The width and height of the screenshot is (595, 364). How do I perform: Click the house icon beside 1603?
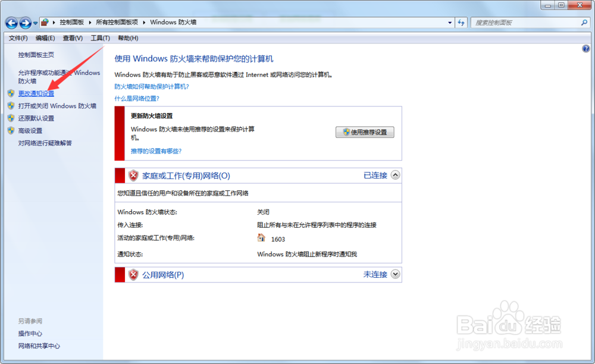[x=261, y=238]
